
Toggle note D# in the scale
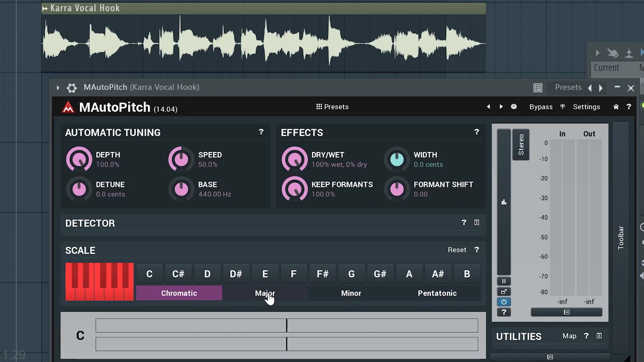236,274
